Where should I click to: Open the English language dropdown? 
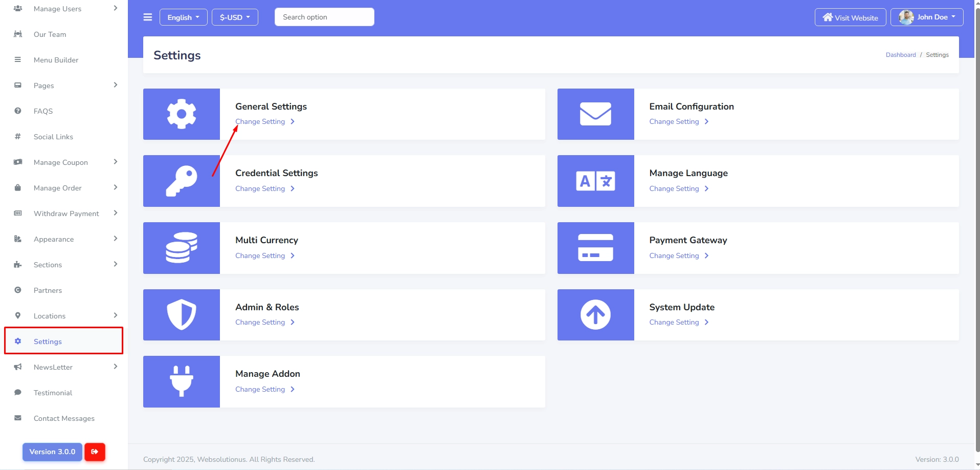click(183, 17)
